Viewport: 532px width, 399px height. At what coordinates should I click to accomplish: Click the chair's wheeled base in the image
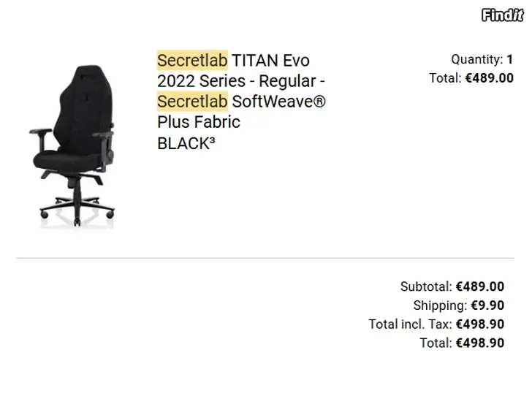[x=77, y=209]
